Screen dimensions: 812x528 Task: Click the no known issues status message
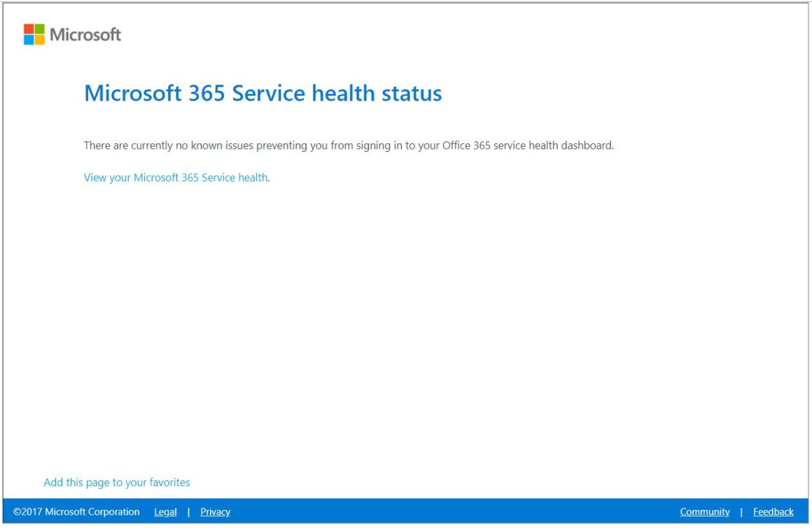[350, 145]
